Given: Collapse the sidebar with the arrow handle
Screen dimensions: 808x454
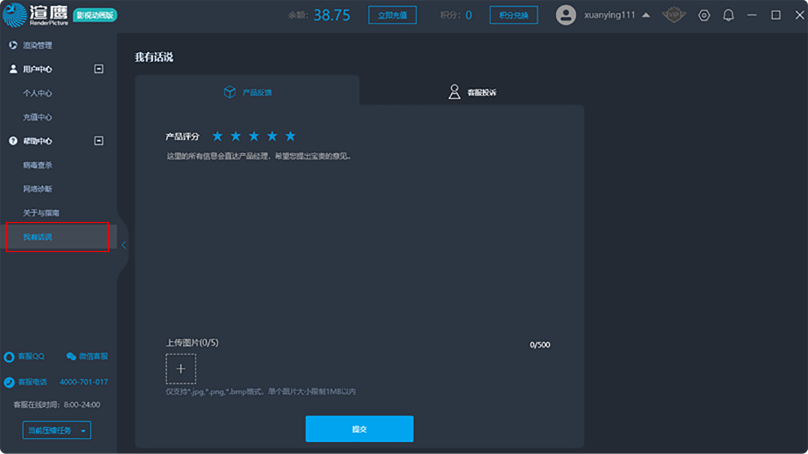Looking at the screenshot, I should (x=123, y=244).
